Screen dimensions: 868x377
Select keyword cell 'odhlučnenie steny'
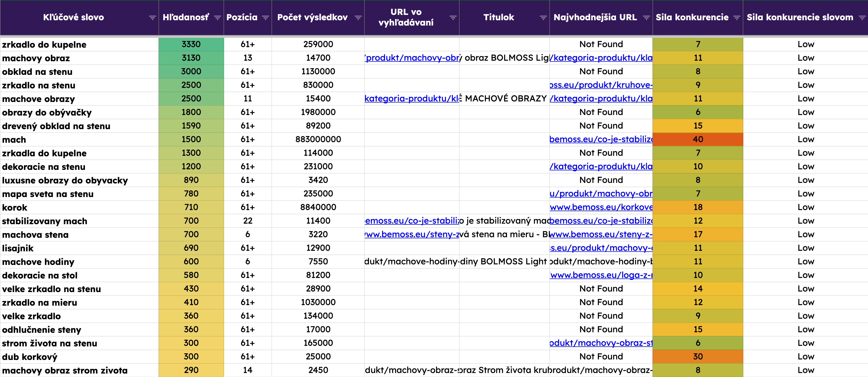point(79,330)
